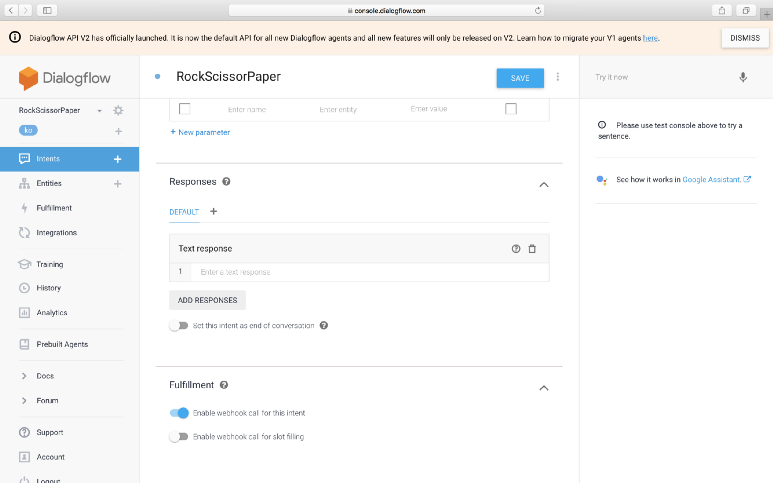Select the DEFAULT responses tab
This screenshot has height=483, width=773.
(x=184, y=211)
